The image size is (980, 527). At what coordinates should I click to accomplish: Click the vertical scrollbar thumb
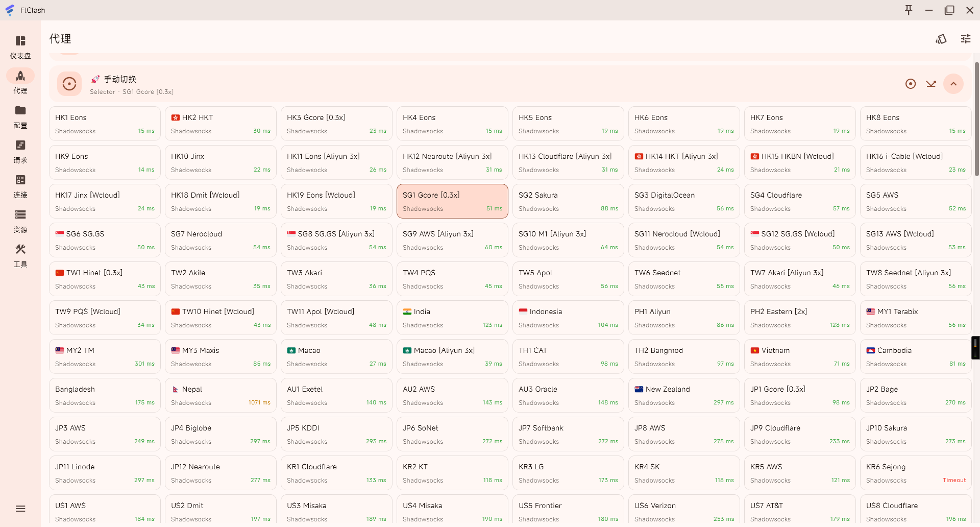[977, 119]
